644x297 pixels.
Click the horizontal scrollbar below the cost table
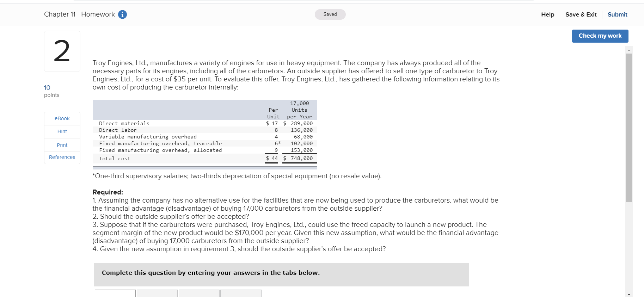(204, 167)
